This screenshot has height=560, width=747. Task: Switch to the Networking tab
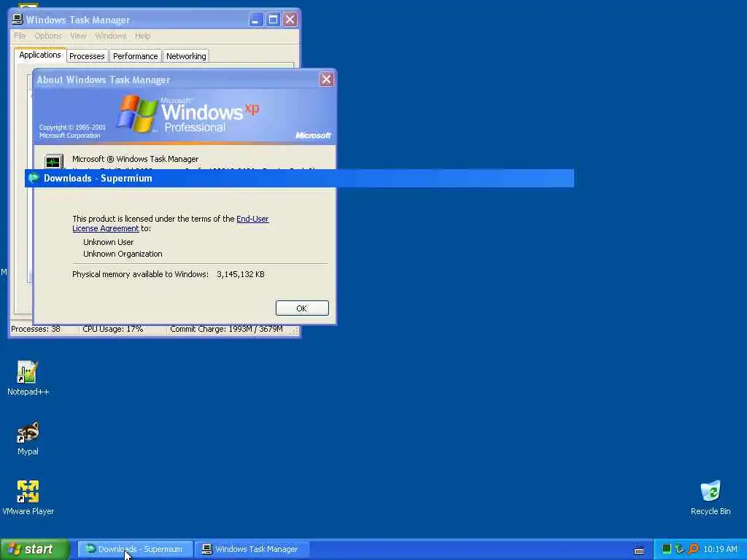pos(186,56)
